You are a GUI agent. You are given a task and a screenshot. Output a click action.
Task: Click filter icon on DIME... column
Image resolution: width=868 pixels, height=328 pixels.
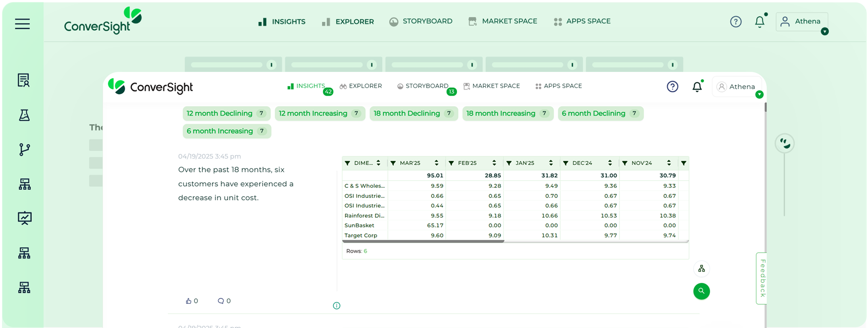347,163
